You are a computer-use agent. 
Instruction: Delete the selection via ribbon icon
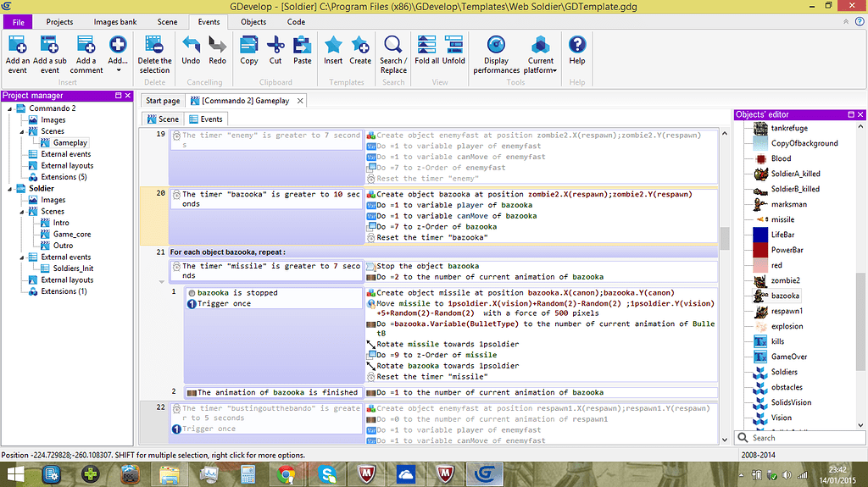[x=154, y=45]
